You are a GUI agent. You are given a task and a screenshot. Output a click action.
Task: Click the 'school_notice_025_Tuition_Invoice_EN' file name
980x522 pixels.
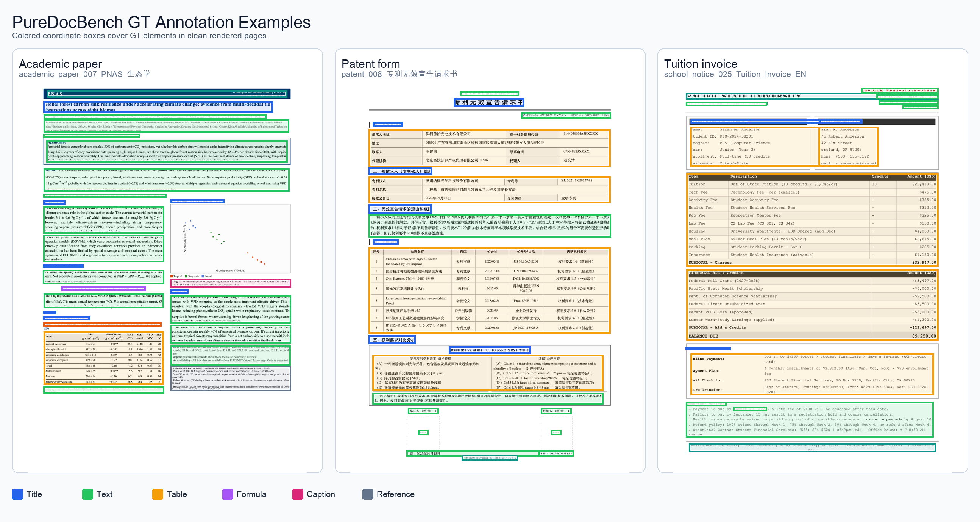coord(735,74)
